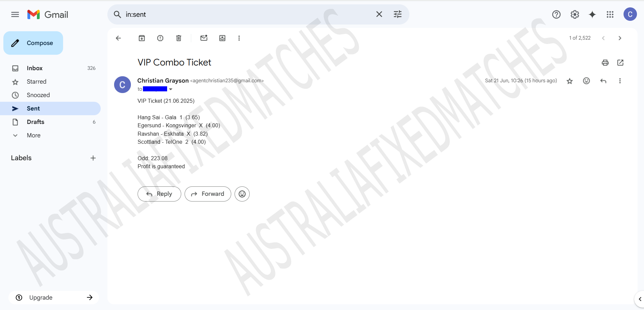Viewport: 644px width, 310px height.
Task: Click the VIP Ticket (21.06.2025) line
Action: tap(166, 101)
